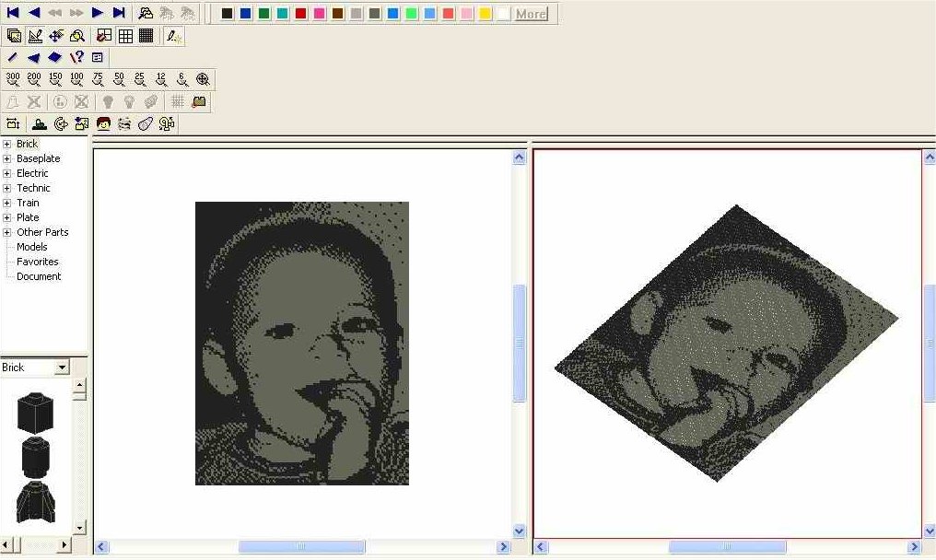Set zoom to 12 percent
This screenshot has width=936, height=560.
(x=161, y=79)
